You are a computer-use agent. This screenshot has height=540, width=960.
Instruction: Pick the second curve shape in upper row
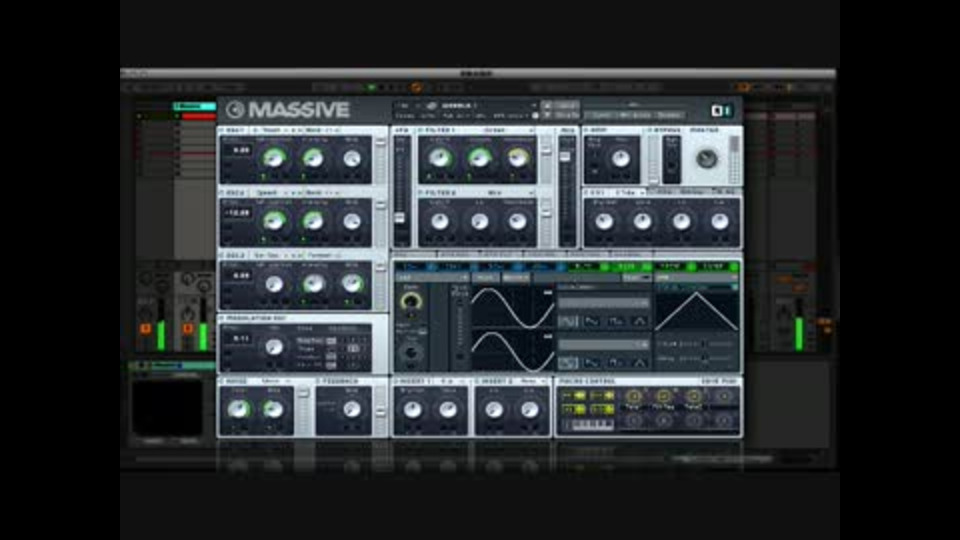[591, 321]
